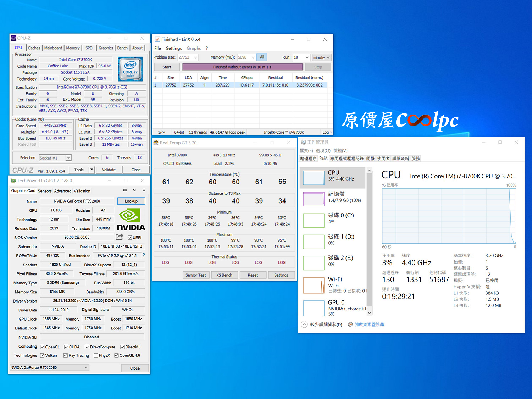532x399 pixels.
Task: Open the Problem size dropdown in LinX
Action: pyautogui.click(x=188, y=57)
